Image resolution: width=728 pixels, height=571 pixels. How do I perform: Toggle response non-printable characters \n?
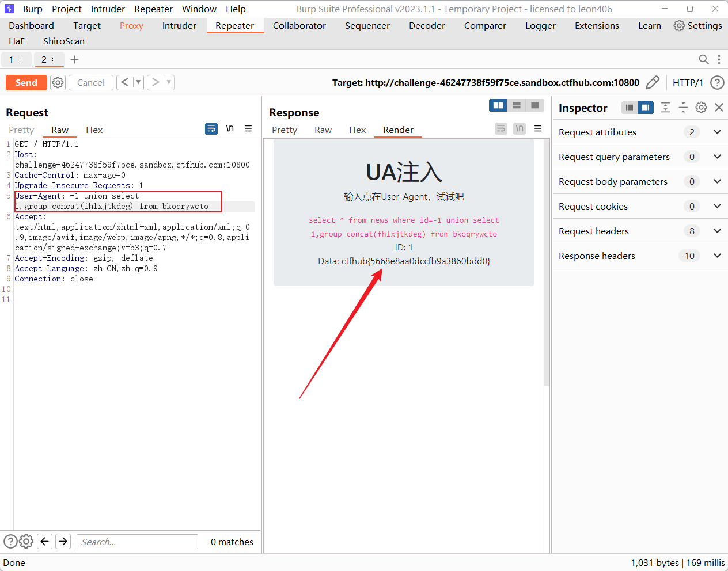click(x=520, y=128)
